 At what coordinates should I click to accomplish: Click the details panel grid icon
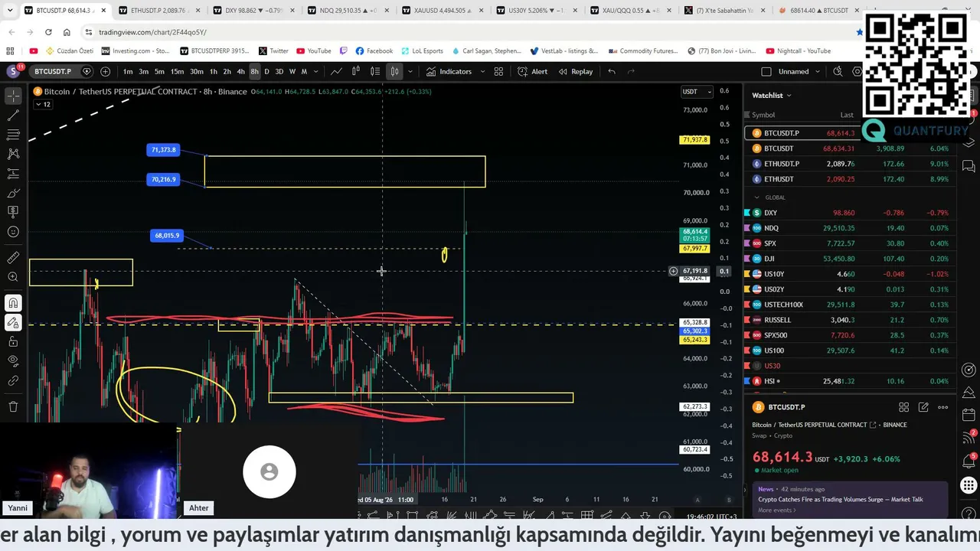903,407
